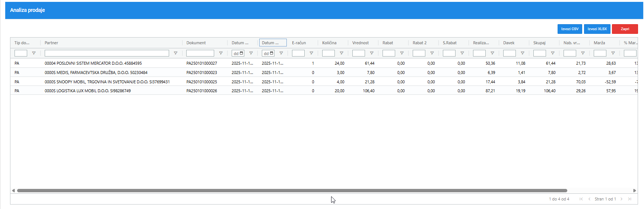Image resolution: width=644 pixels, height=209 pixels.
Task: Sort by Partner column header
Action: click(x=51, y=43)
